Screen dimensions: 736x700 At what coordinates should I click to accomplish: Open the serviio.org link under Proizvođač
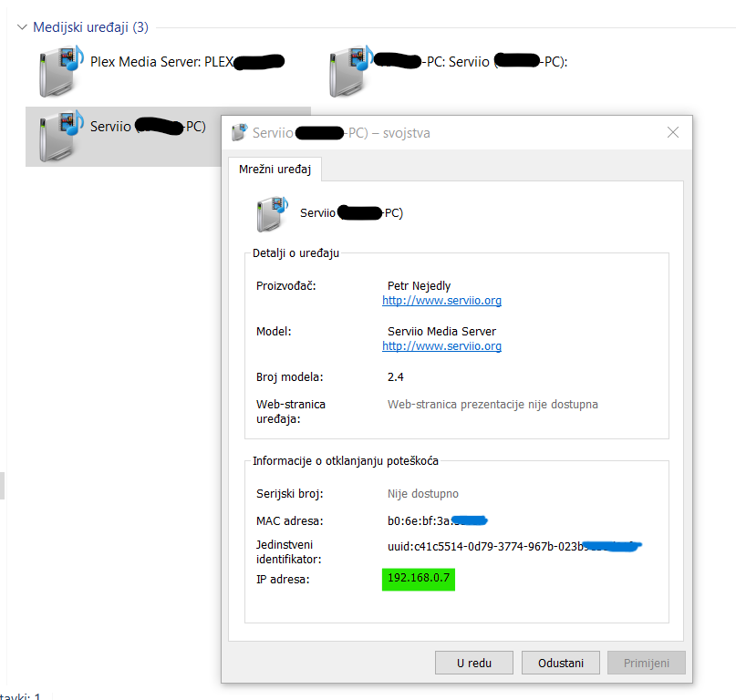(441, 300)
